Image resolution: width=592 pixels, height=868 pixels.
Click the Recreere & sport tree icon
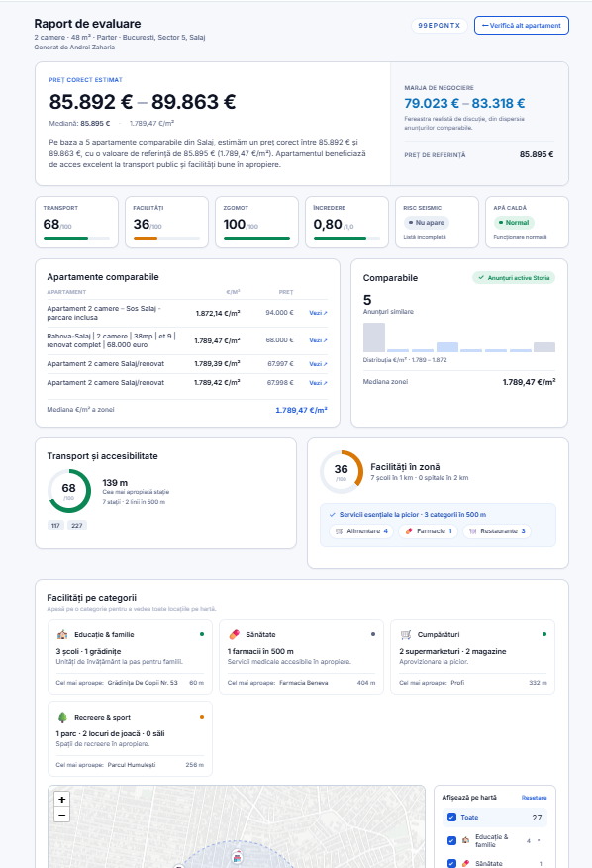62,717
